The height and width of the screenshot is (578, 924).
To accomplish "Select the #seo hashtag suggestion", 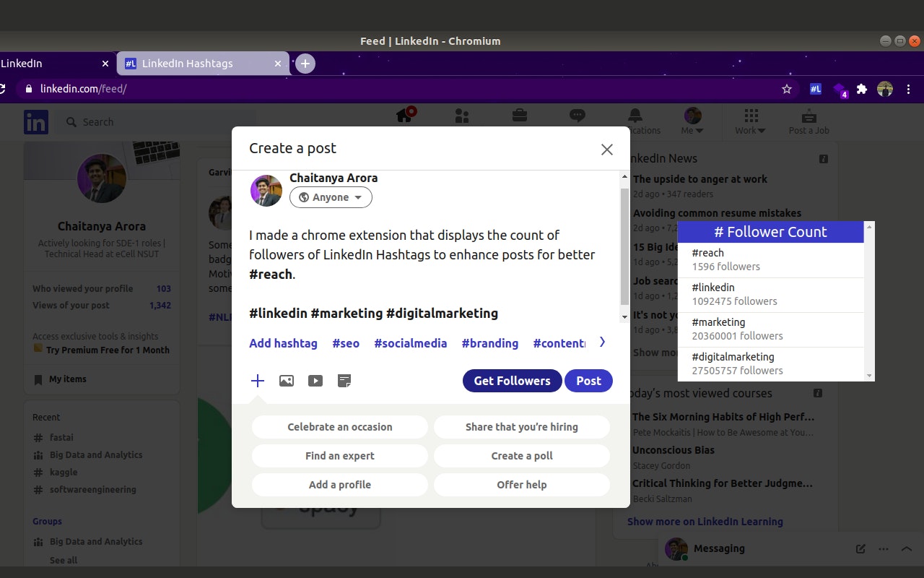I will 346,343.
